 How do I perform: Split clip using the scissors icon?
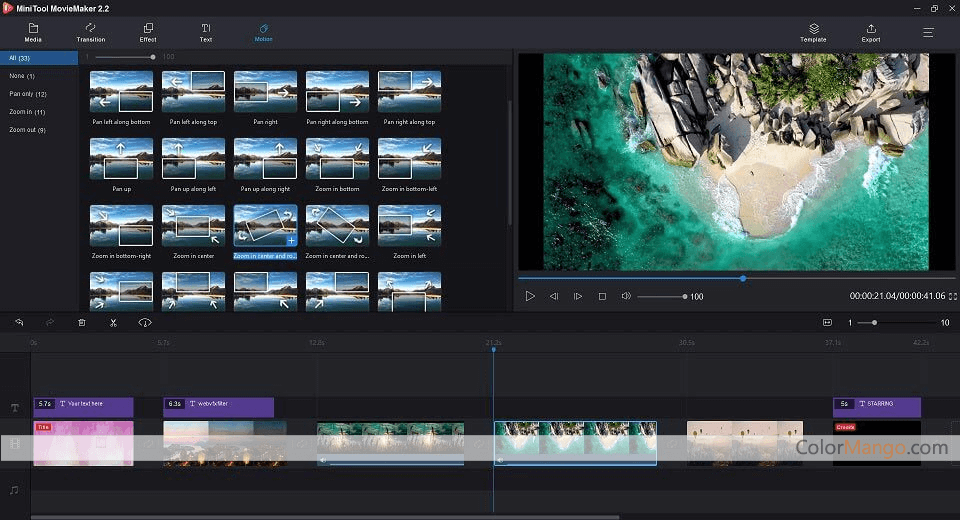click(113, 323)
